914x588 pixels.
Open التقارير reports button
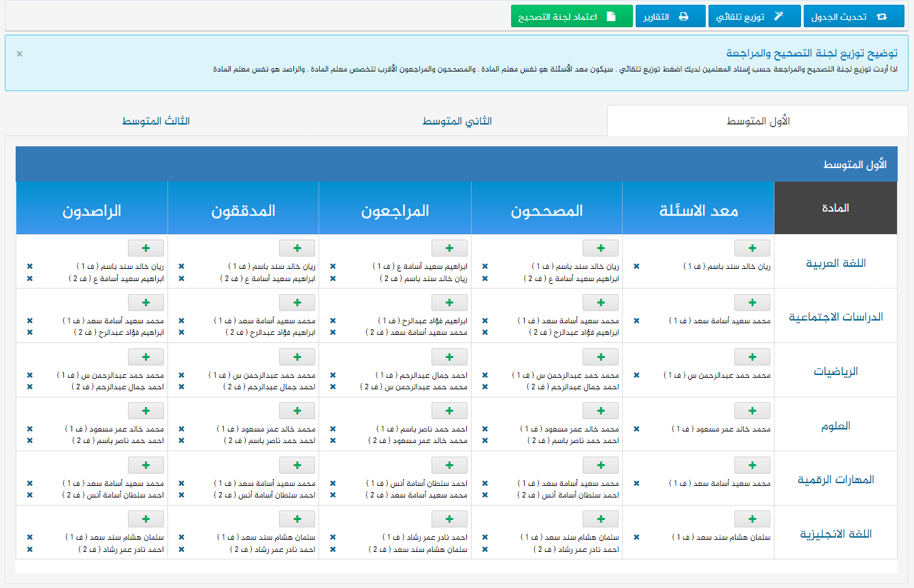point(670,16)
